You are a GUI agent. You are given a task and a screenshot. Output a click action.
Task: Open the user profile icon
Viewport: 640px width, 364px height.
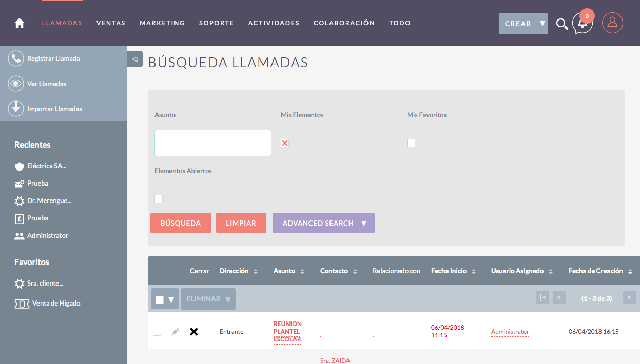pyautogui.click(x=612, y=23)
